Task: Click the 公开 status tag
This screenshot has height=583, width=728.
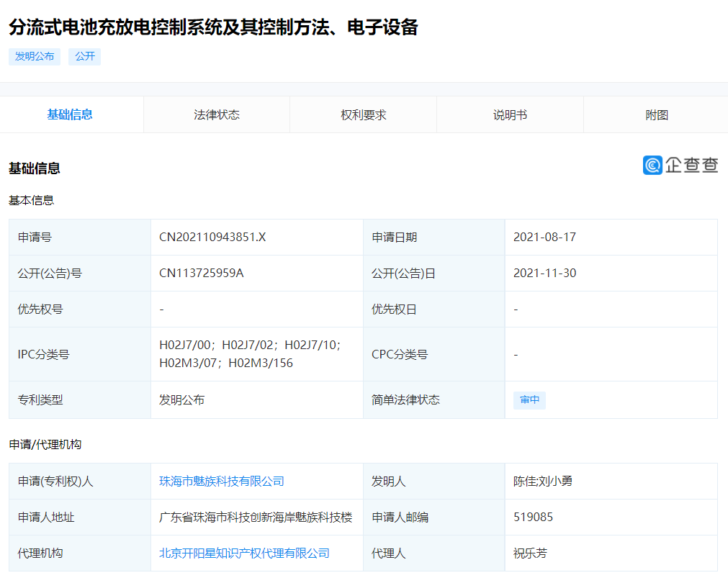Action: pos(85,57)
